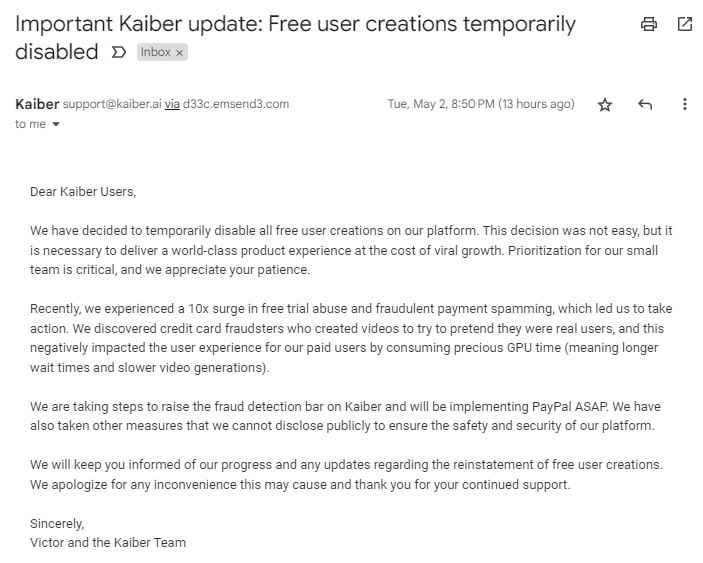Click the support@kaiber.ai sender address
This screenshot has width=703, height=563.
click(112, 104)
